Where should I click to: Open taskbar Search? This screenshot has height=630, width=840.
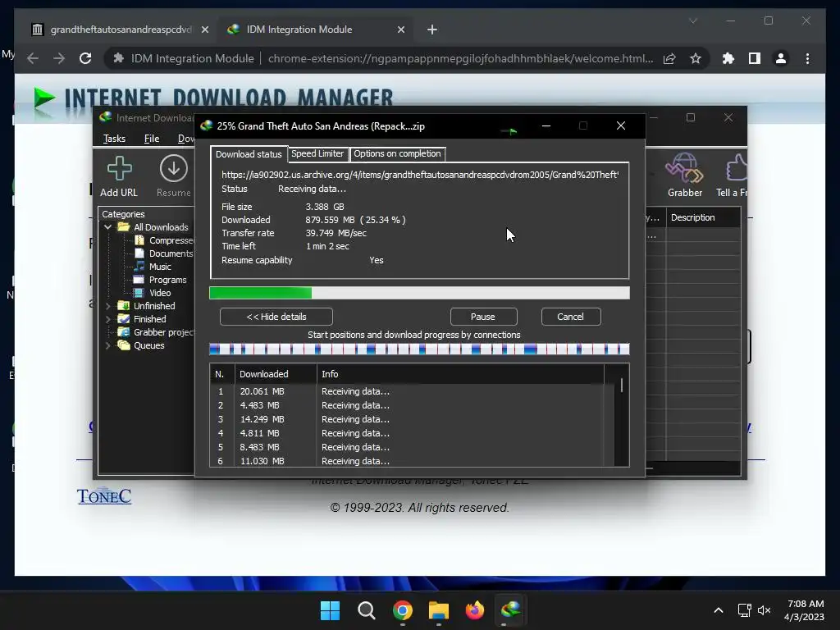pos(367,610)
